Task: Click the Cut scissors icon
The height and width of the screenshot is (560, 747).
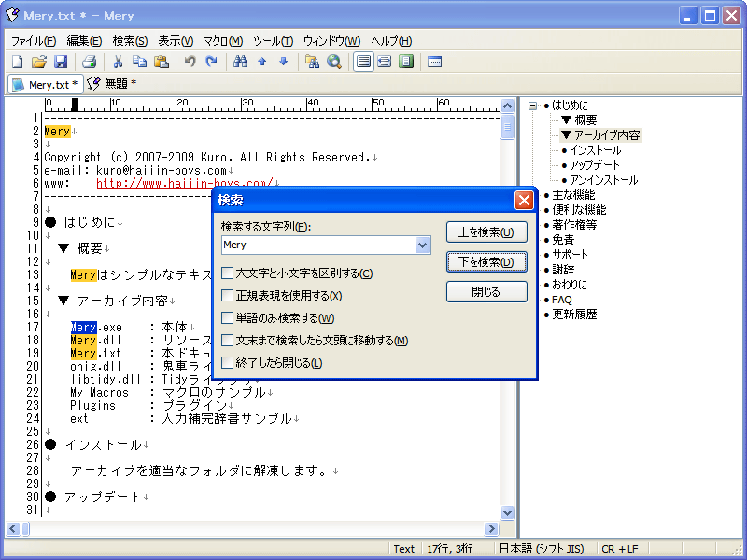Action: coord(118,62)
